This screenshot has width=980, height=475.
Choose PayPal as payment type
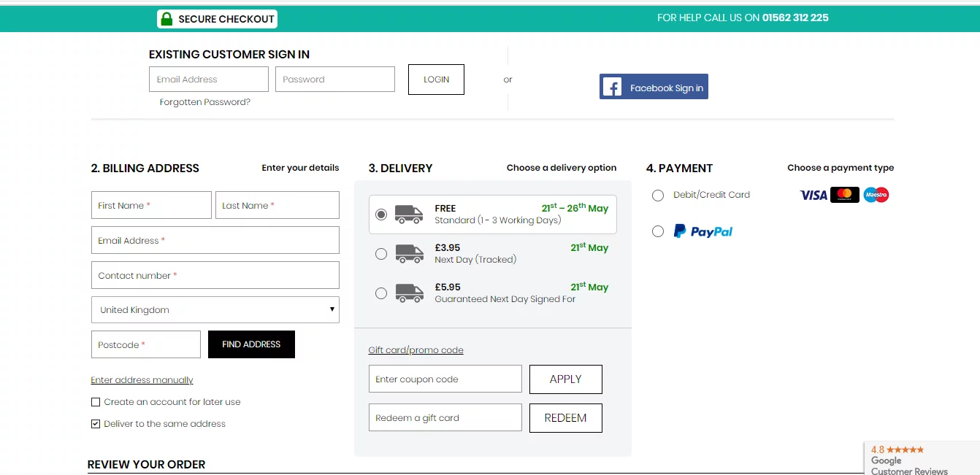pyautogui.click(x=658, y=231)
